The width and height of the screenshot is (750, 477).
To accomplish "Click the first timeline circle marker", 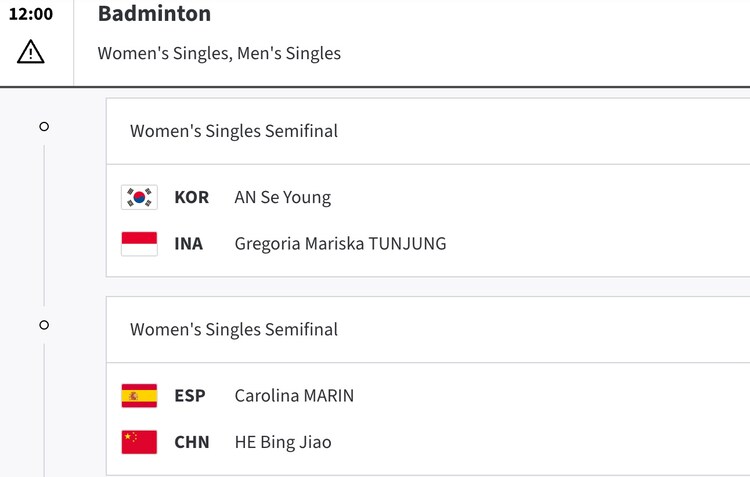I will click(44, 127).
